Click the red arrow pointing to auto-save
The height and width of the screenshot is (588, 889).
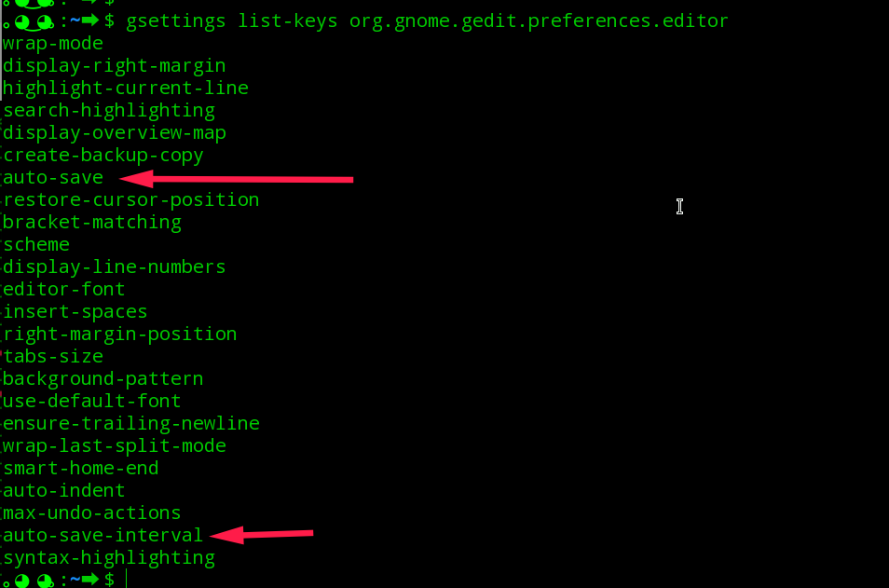click(x=237, y=179)
